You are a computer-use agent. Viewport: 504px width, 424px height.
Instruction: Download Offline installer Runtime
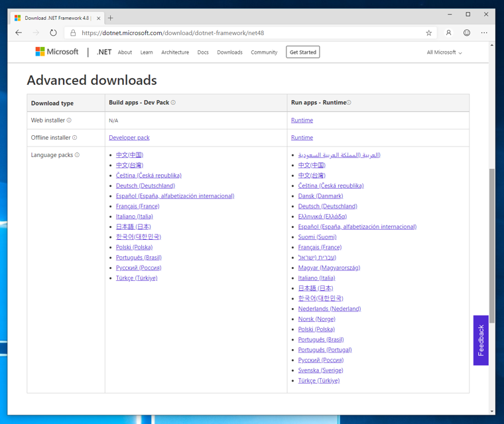coord(302,138)
